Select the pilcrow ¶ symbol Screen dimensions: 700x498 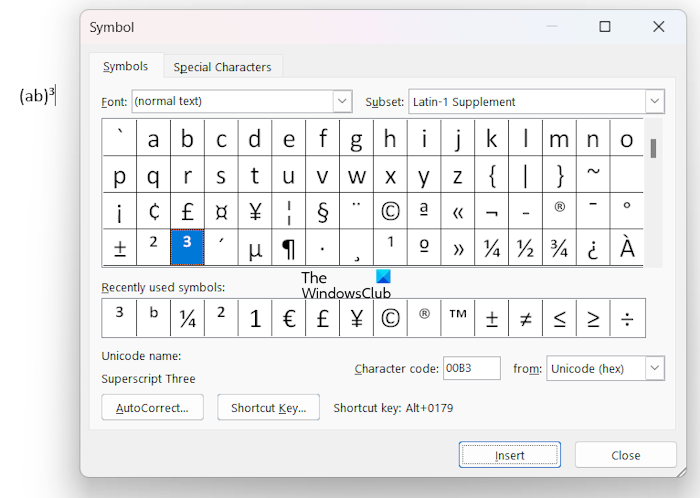289,247
